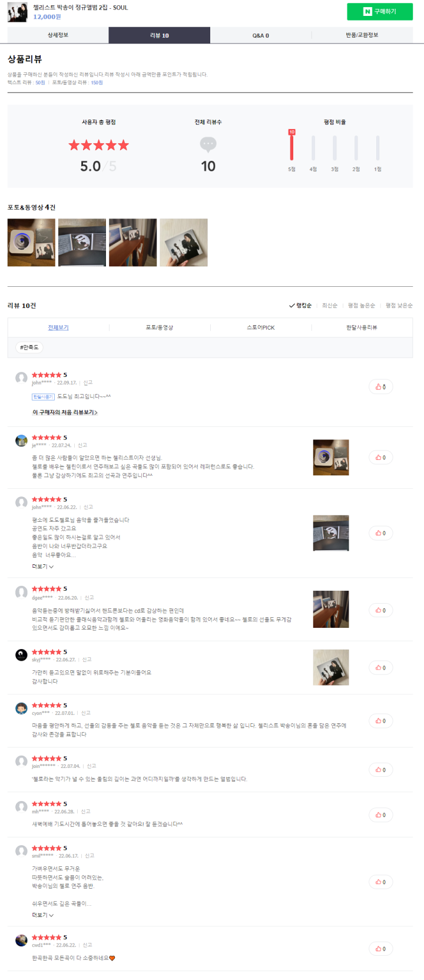Click cyon***'s profile avatar
This screenshot has width=424, height=980.
pos(21,708)
